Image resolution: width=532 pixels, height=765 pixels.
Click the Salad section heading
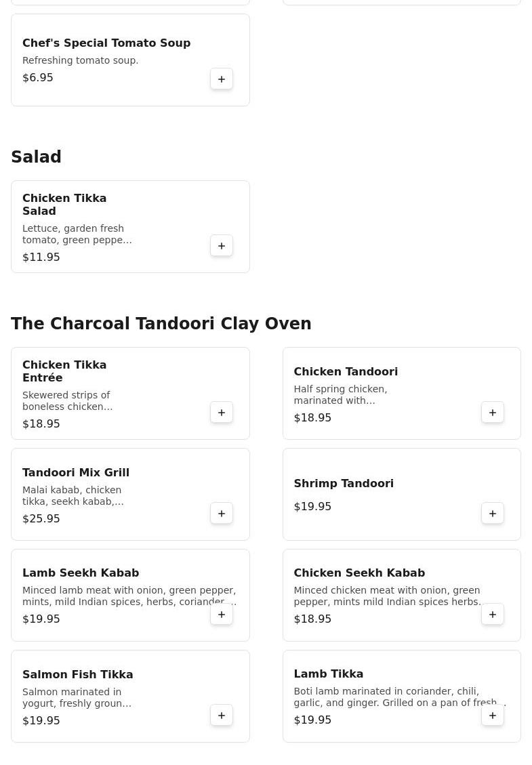[36, 157]
